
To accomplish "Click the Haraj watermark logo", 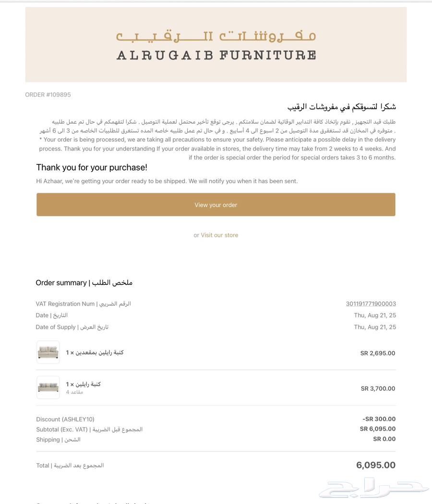I will [x=373, y=488].
